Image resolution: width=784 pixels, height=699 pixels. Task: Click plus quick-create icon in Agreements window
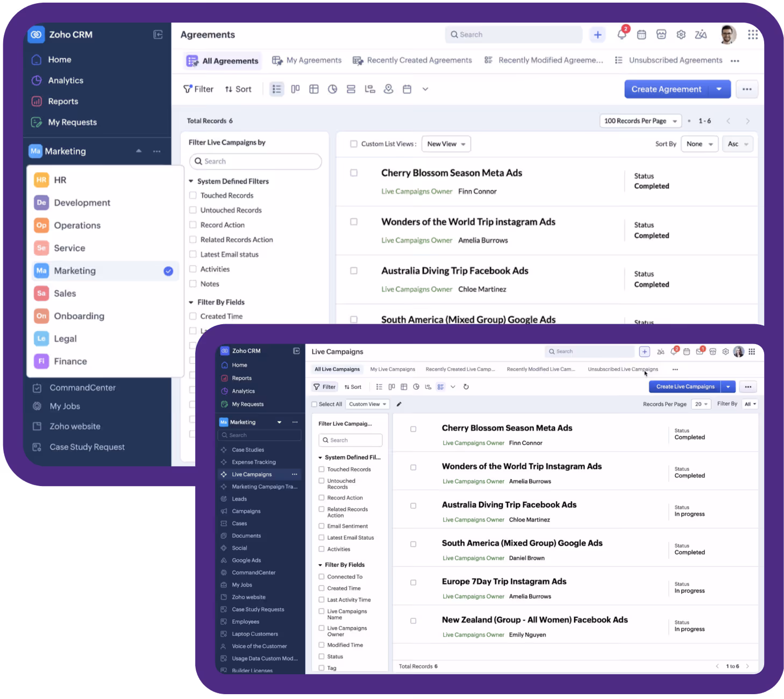click(597, 34)
